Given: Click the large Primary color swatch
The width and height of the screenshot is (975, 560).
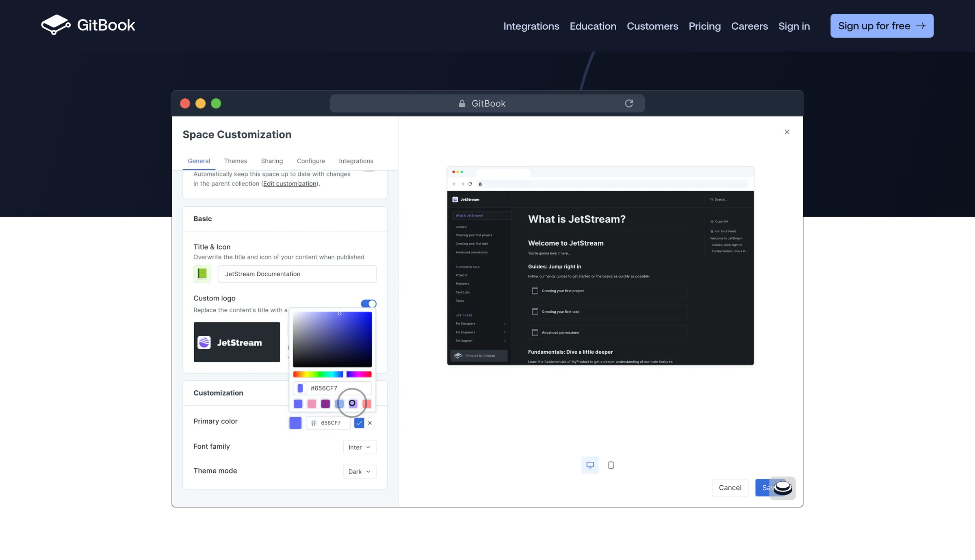Looking at the screenshot, I should 295,423.
